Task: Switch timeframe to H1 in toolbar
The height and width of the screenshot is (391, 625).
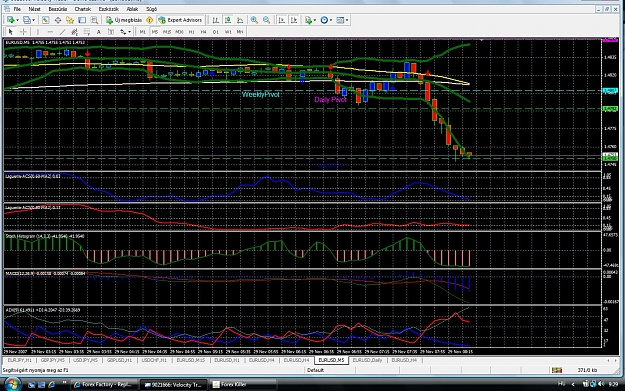Action: (192, 32)
